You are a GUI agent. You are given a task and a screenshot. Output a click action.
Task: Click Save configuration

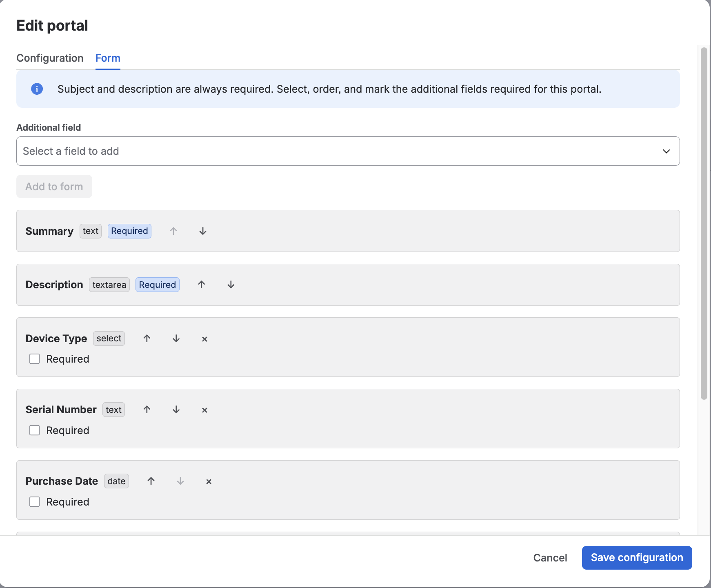point(637,558)
